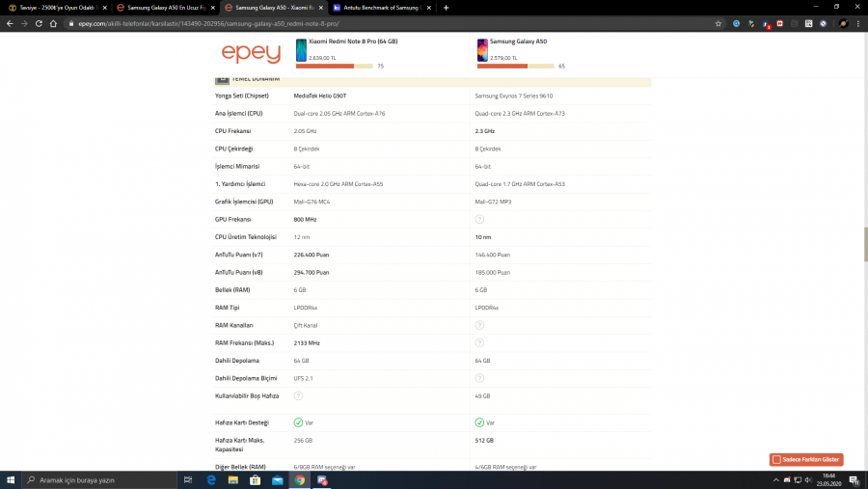The height and width of the screenshot is (489, 868).
Task: Open File Explorer from taskbar
Action: click(233, 480)
